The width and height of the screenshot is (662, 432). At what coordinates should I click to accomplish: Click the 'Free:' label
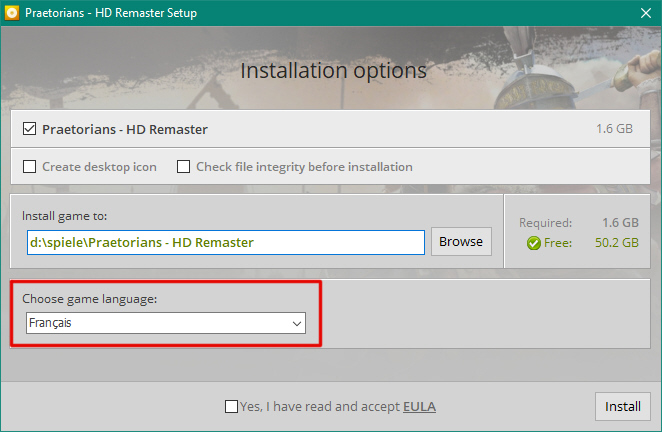(558, 243)
